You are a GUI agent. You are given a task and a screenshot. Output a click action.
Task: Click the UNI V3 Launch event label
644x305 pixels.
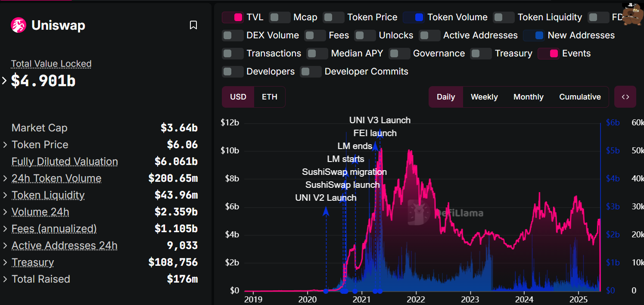(x=380, y=120)
